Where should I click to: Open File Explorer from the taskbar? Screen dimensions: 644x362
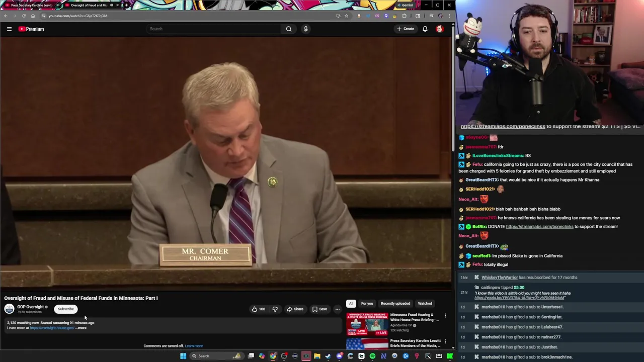317,356
